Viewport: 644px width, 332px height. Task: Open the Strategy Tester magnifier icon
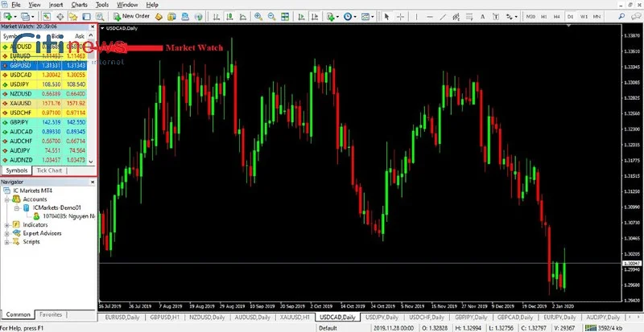pos(99,16)
